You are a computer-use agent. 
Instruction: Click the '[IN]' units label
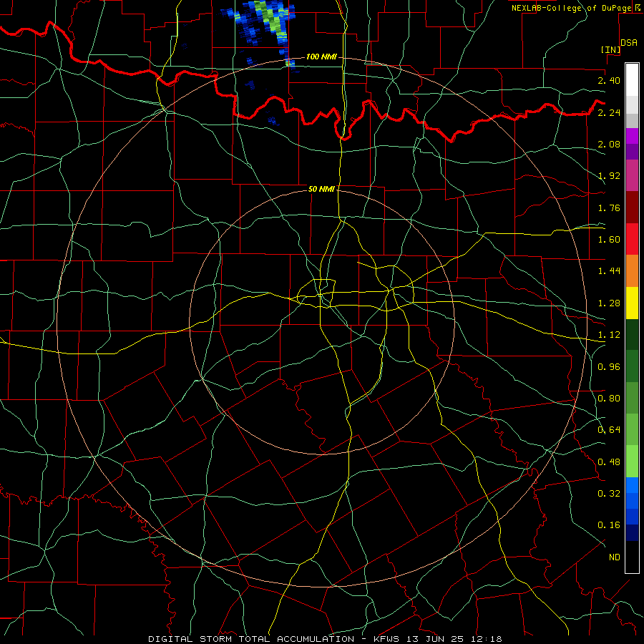point(610,49)
